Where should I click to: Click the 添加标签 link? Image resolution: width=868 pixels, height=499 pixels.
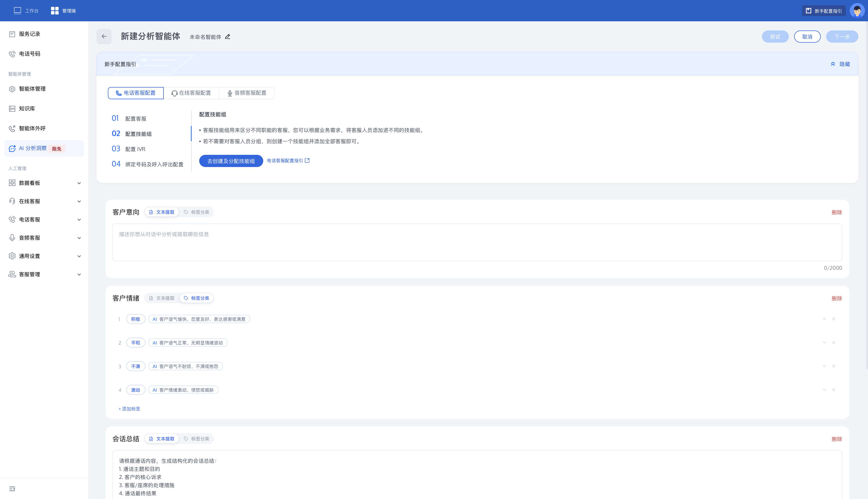(x=129, y=409)
